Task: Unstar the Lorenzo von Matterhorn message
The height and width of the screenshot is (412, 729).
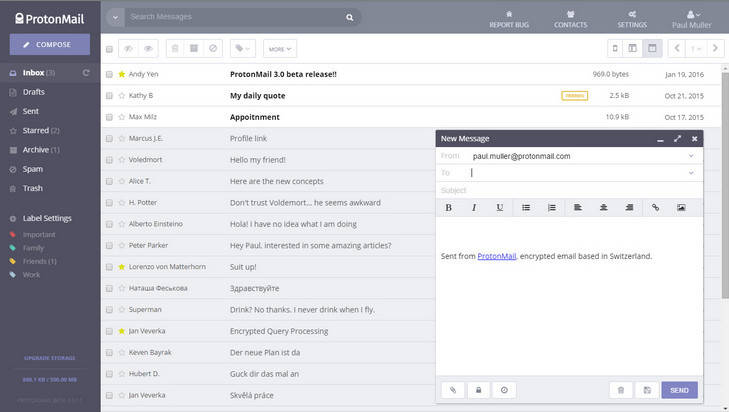Action: (122, 266)
